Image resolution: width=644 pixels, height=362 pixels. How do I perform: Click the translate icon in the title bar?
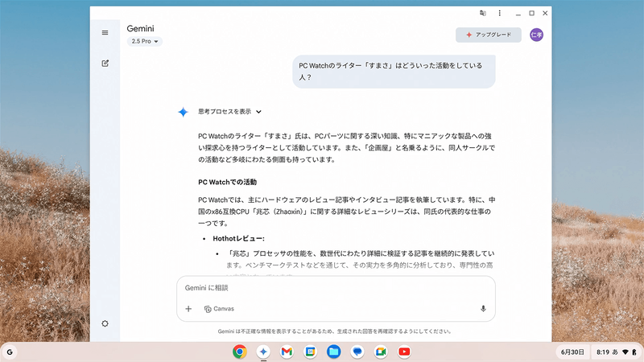[x=483, y=13]
